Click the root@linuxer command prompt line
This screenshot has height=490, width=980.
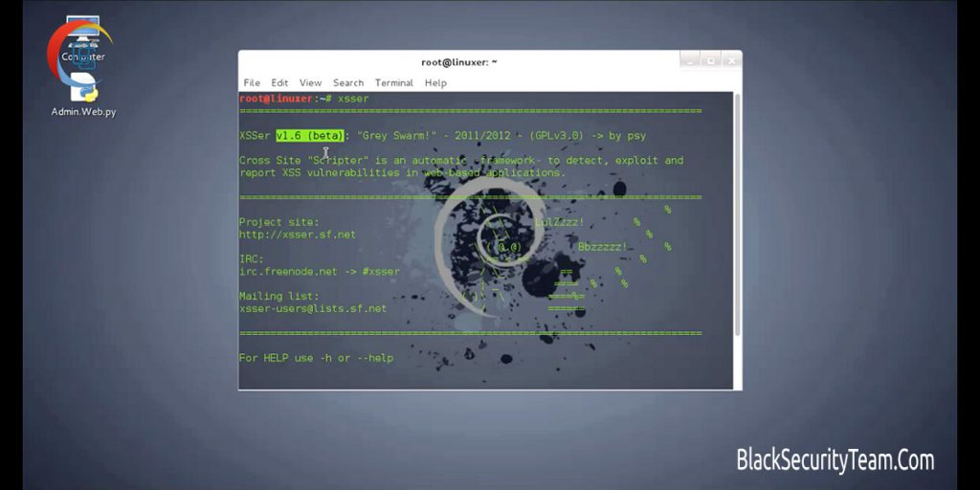(x=303, y=99)
